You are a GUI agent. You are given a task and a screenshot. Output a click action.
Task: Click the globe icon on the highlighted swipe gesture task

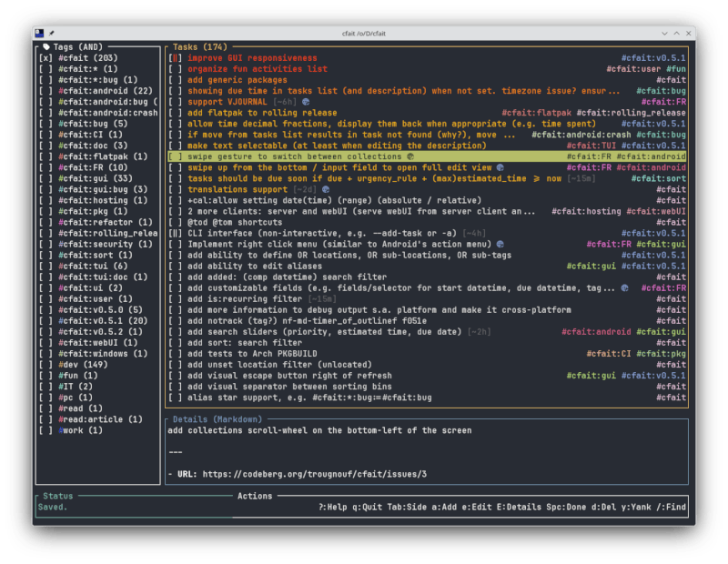tap(410, 156)
